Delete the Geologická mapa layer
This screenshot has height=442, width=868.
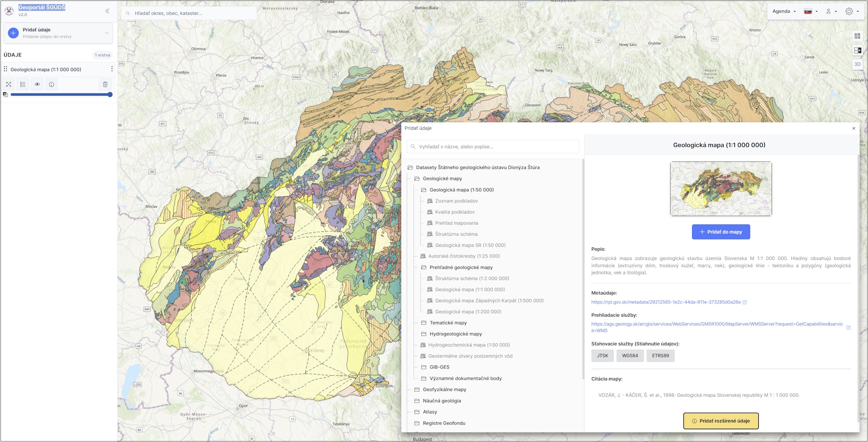point(105,84)
